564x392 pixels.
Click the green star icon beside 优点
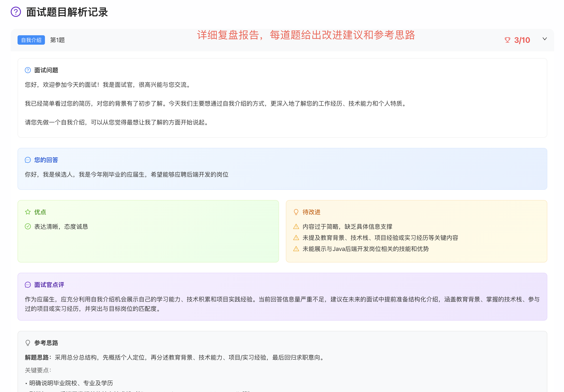click(x=28, y=212)
